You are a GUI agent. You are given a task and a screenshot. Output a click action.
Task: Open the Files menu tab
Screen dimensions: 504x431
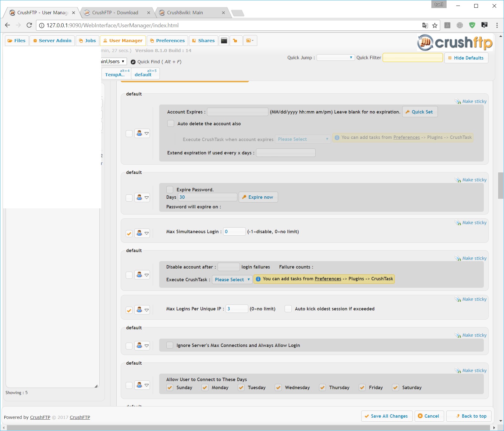[x=17, y=41]
